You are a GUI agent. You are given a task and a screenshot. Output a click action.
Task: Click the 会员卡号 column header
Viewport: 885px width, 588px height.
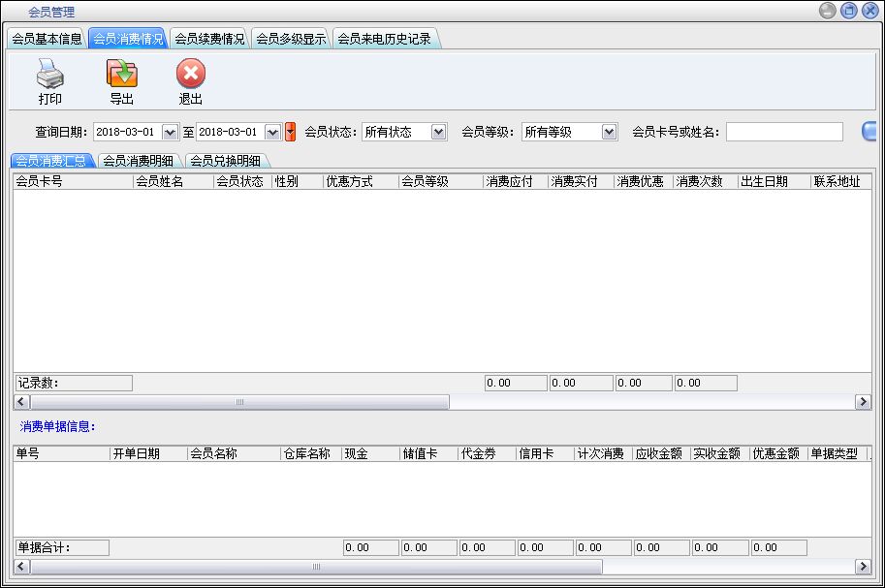(73, 181)
